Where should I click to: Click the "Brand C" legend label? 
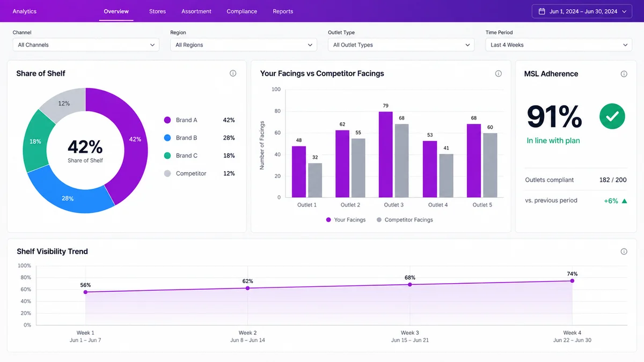[x=187, y=156]
